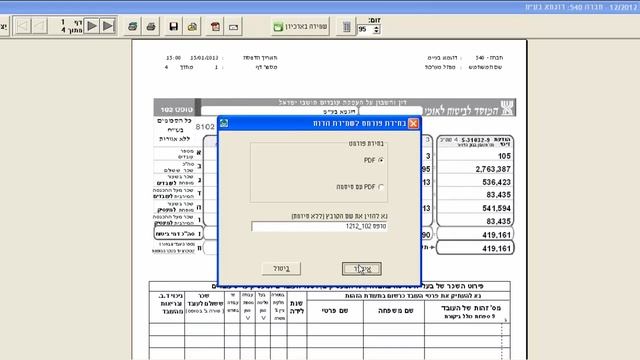Click the שנת לידה column header

(x=297, y=307)
